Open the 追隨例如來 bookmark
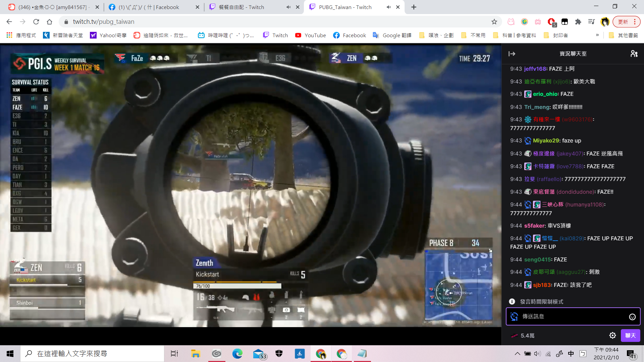The image size is (644, 362). 161,35
